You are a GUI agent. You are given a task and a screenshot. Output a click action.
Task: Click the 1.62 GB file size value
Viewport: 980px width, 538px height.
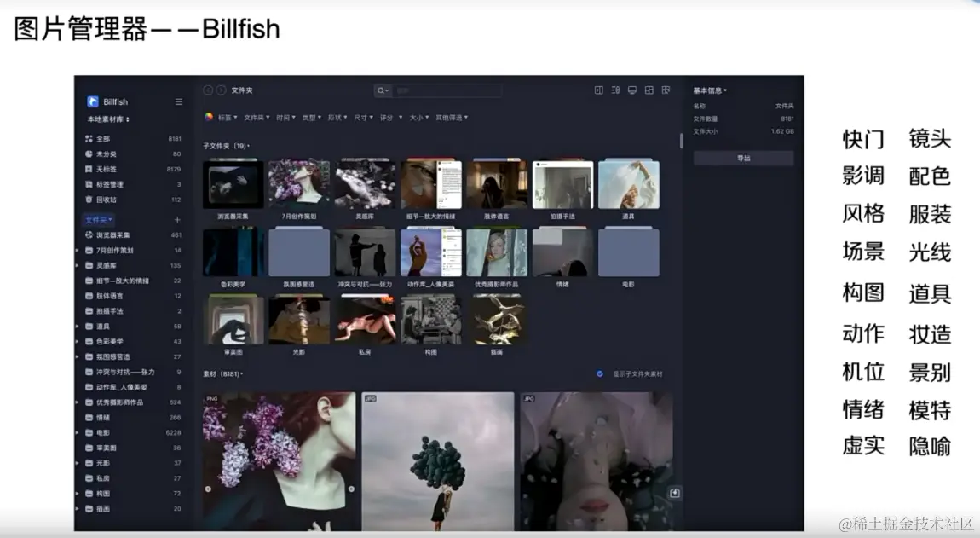[782, 131]
